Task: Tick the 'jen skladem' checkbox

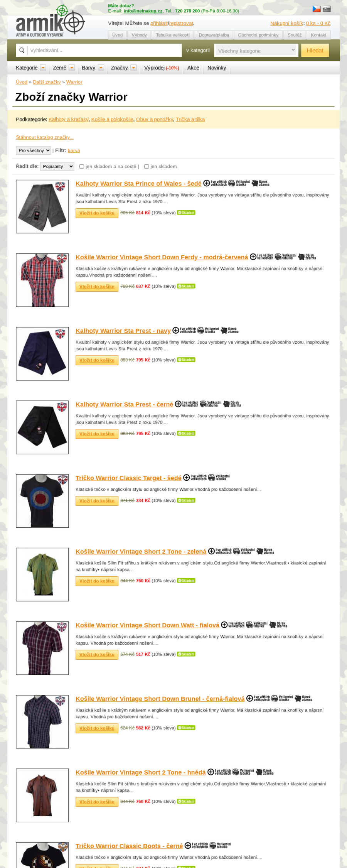Action: pos(147,166)
